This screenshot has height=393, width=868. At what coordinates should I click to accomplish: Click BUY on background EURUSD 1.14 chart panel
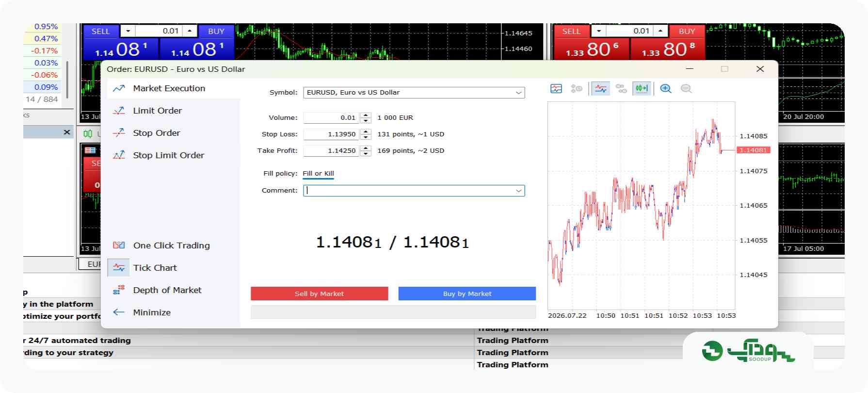[216, 31]
